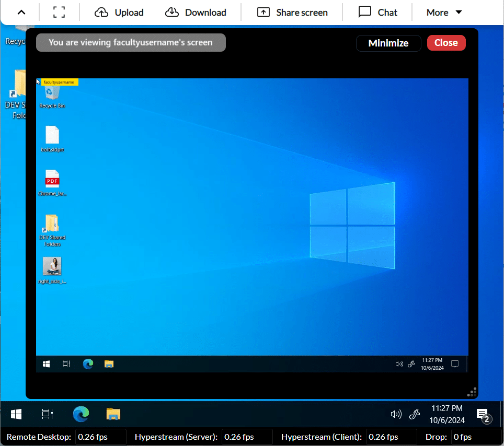This screenshot has width=504, height=446.
Task: Open the More dropdown menu
Action: [x=442, y=12]
